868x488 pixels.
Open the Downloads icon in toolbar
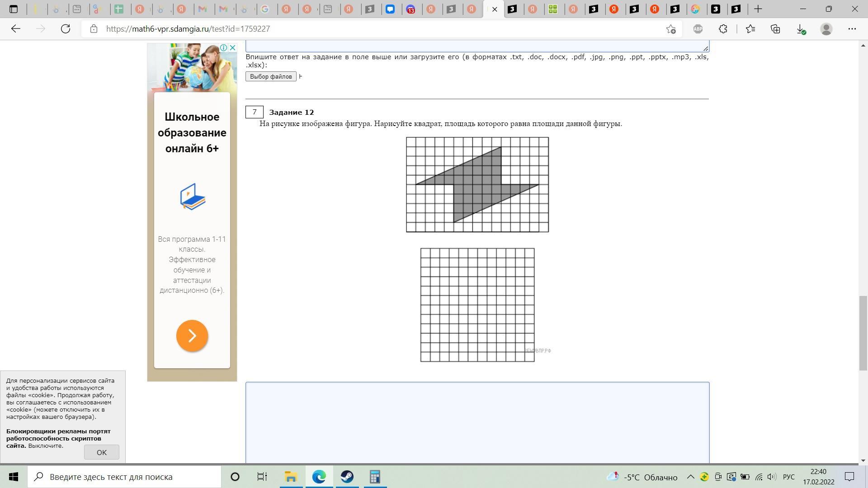800,29
